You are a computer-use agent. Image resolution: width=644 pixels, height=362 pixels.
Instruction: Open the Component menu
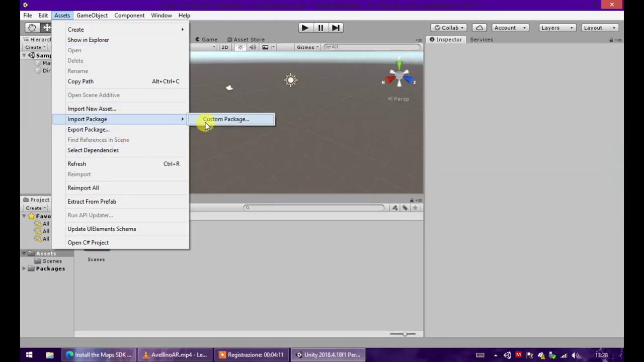pyautogui.click(x=129, y=15)
